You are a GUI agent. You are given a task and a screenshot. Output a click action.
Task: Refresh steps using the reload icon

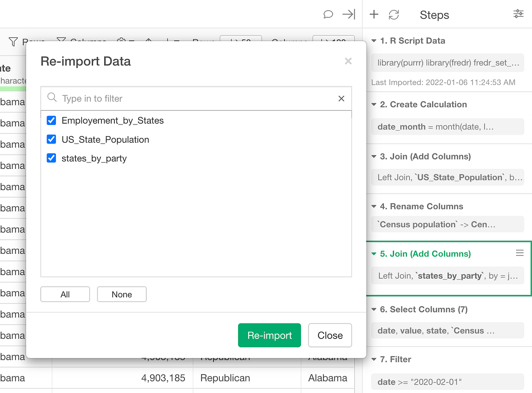coord(394,14)
